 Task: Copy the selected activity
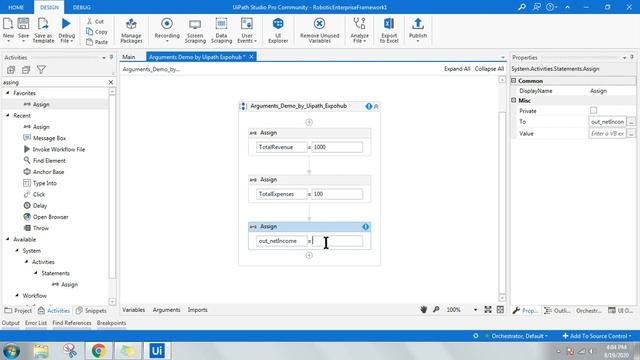coord(97,32)
